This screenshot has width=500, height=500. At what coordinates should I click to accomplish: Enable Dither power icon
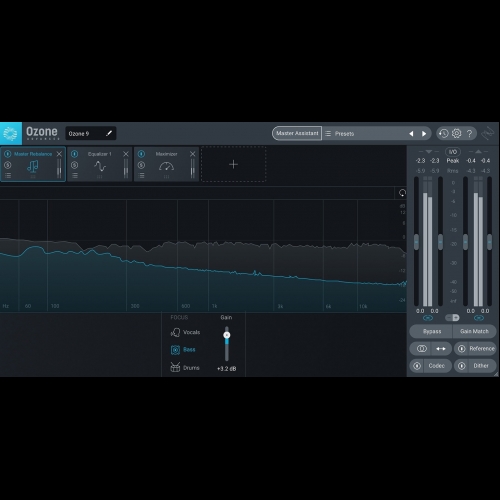tap(462, 366)
